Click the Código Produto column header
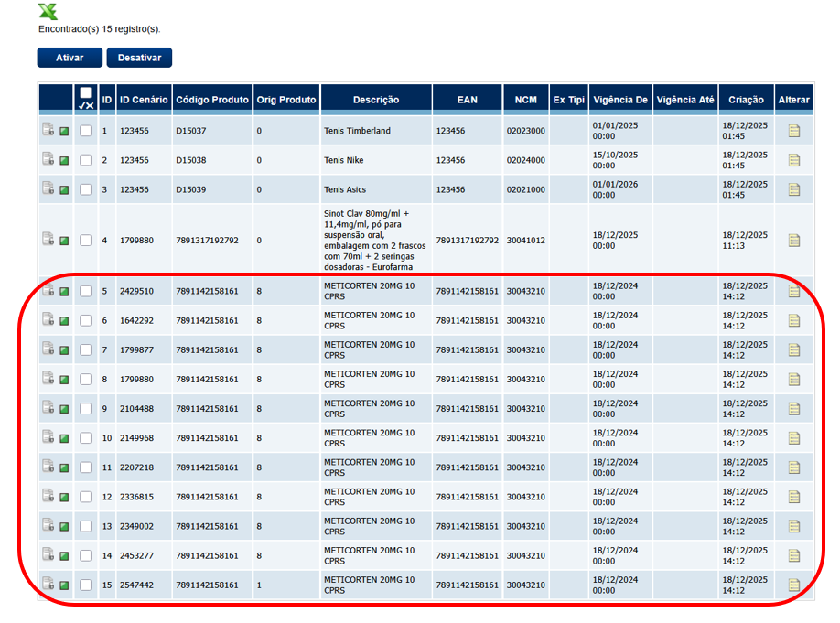840x623 pixels. pyautogui.click(x=212, y=100)
